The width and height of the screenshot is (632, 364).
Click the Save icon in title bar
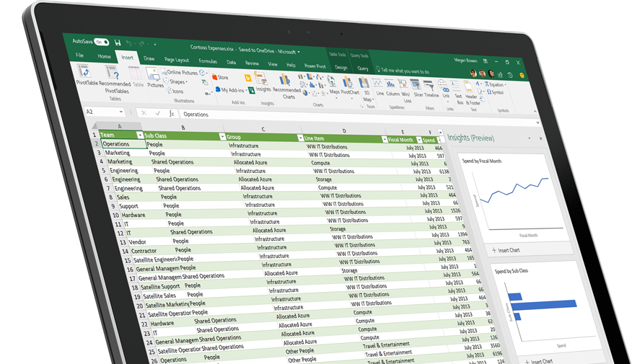(x=118, y=43)
